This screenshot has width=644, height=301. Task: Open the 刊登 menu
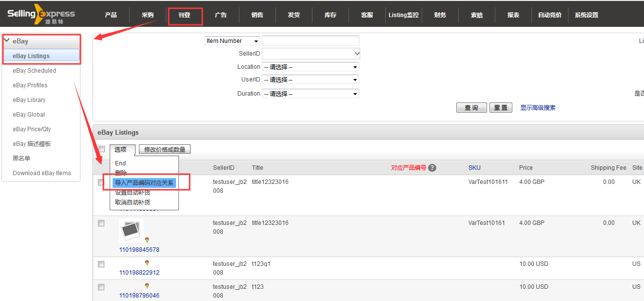(x=184, y=15)
